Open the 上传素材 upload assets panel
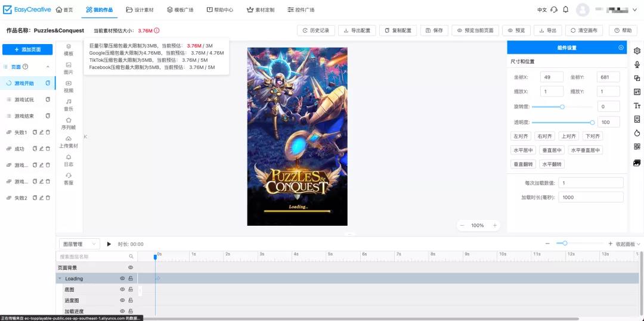This screenshot has height=321, width=644. coord(69,142)
